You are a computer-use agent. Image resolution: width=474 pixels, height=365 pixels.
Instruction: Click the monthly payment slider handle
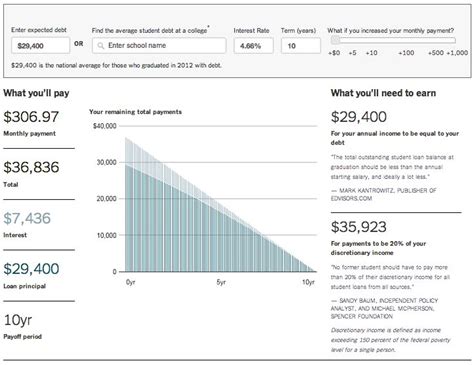click(335, 40)
